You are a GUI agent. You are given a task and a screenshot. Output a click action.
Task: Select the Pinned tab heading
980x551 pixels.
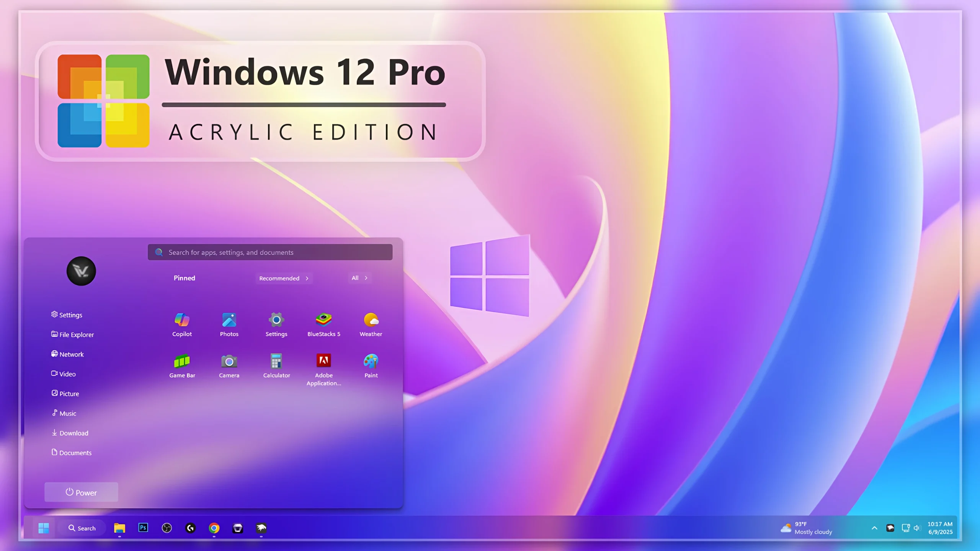[185, 278]
